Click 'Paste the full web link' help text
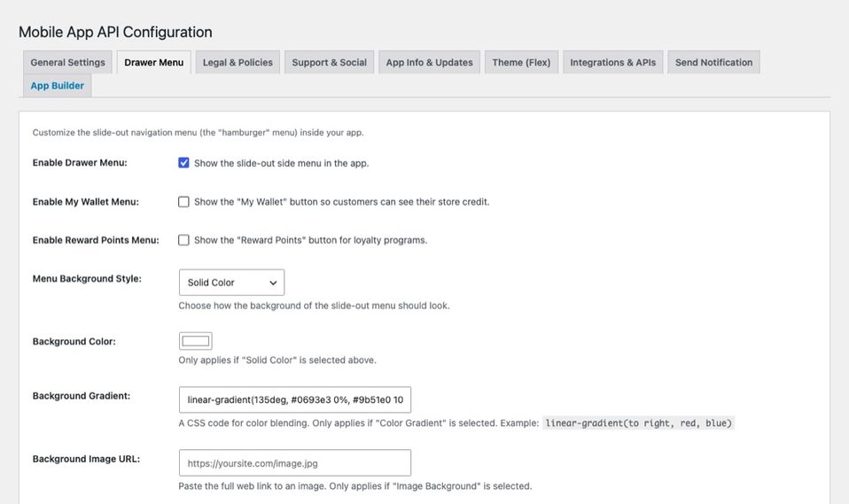The image size is (849, 504). coord(355,486)
